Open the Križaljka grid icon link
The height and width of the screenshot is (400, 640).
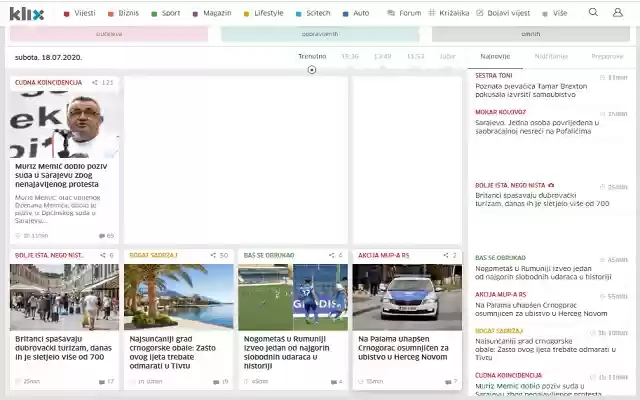coord(432,13)
